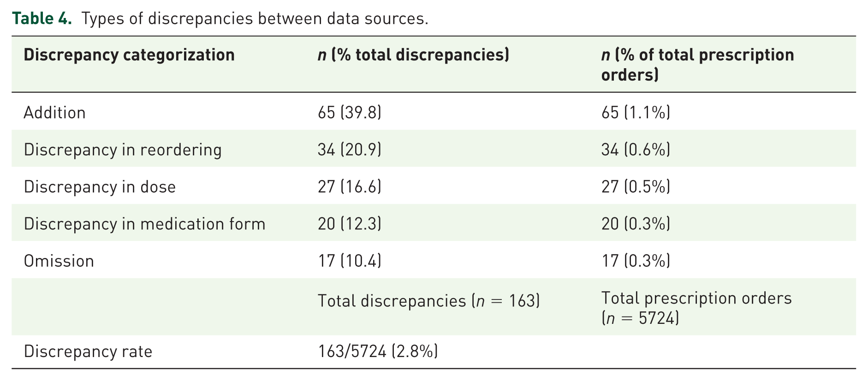
Task: Click the 163/5724 (2.8%) value
Action: 378,352
